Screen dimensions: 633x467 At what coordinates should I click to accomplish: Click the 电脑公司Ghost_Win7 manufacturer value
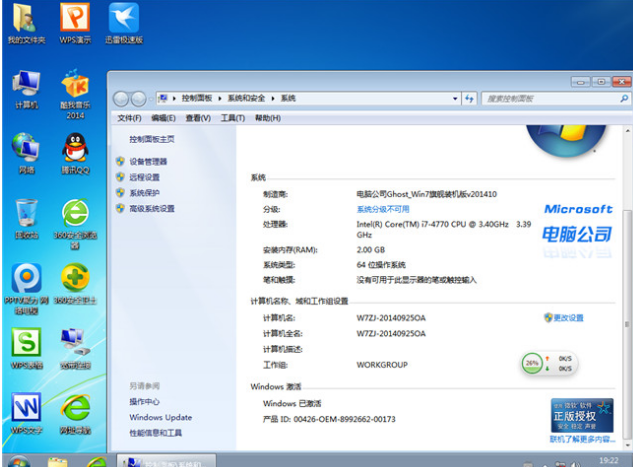point(426,194)
